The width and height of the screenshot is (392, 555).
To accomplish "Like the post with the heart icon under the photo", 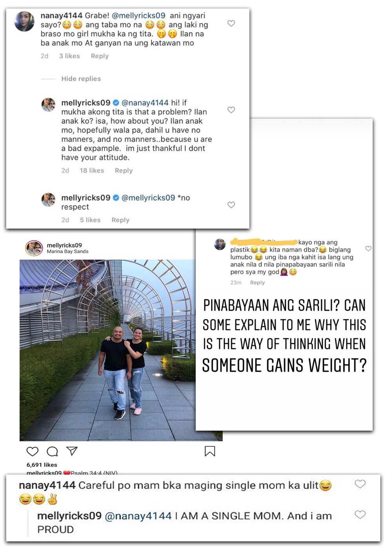I will coord(33,451).
